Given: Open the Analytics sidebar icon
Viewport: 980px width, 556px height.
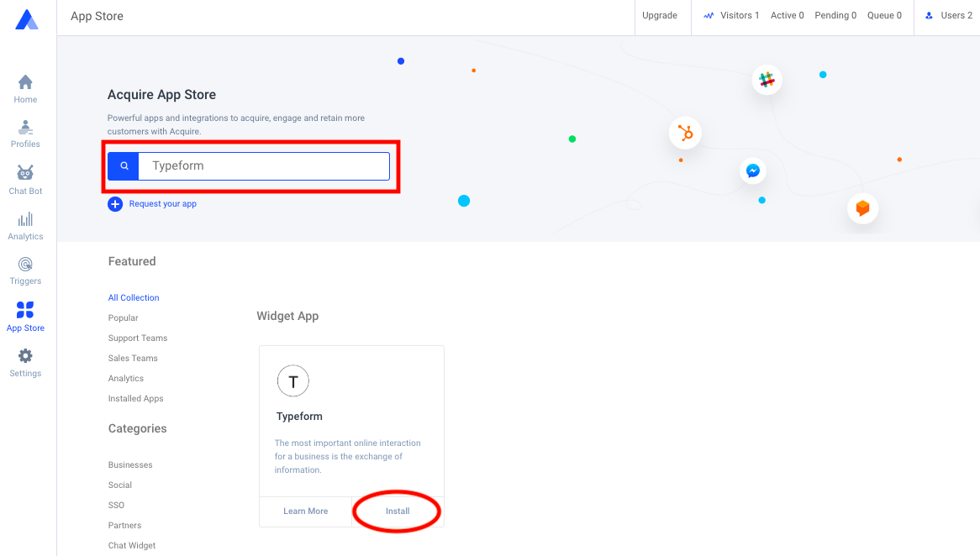Looking at the screenshot, I should click(x=25, y=219).
